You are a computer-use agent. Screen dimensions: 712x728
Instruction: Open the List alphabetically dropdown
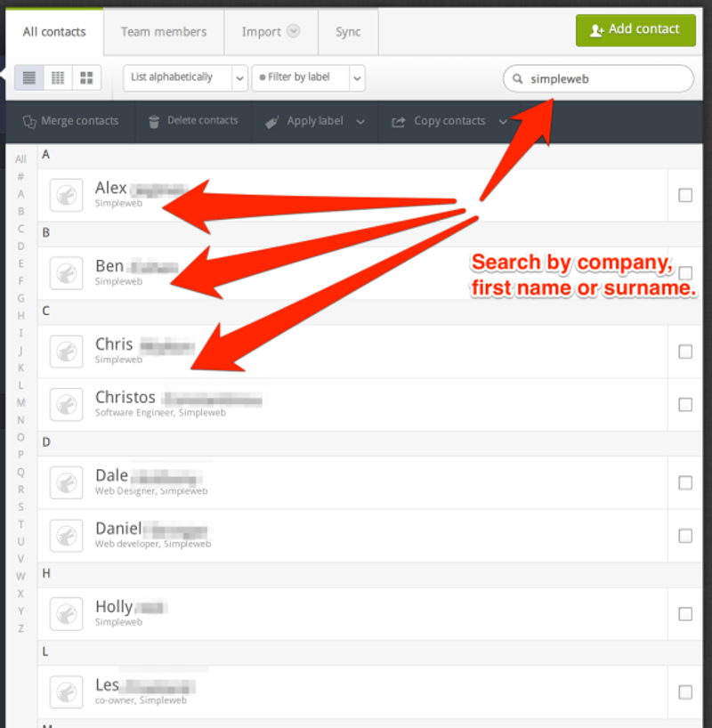[184, 77]
